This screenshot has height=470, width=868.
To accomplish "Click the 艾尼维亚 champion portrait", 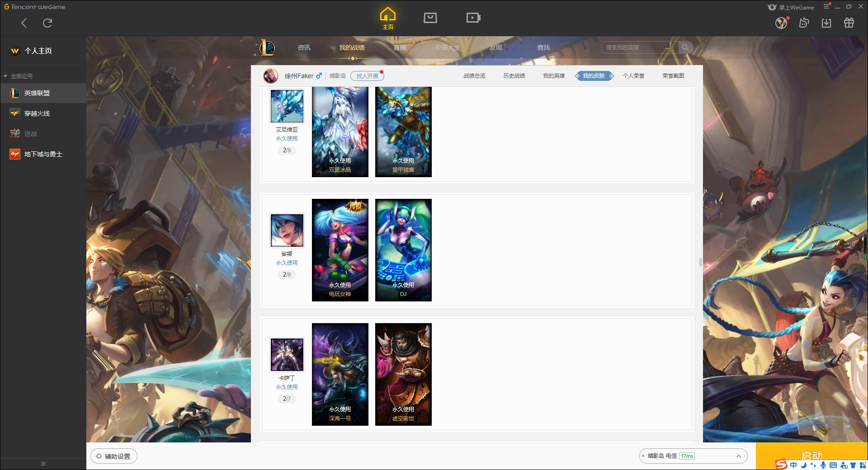I will click(287, 106).
